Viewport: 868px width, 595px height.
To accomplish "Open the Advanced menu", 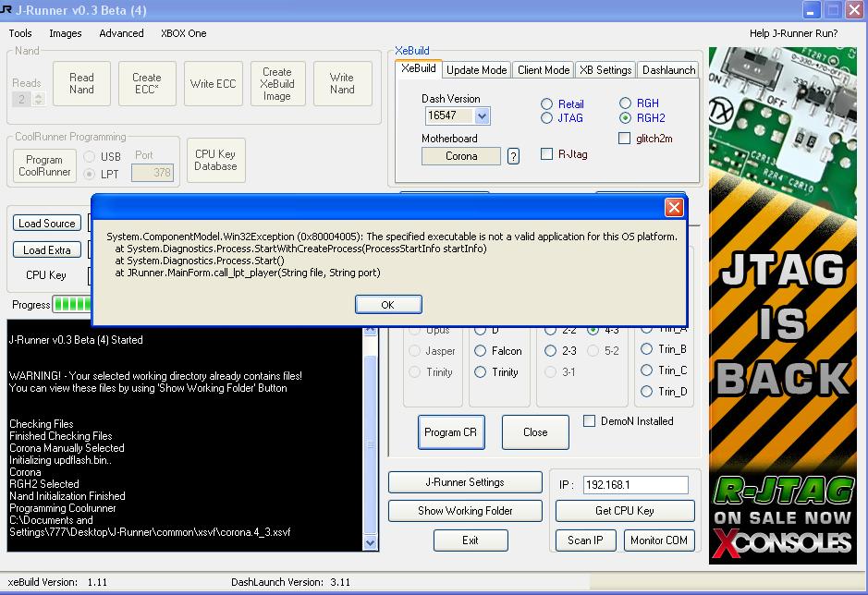I will tap(121, 33).
